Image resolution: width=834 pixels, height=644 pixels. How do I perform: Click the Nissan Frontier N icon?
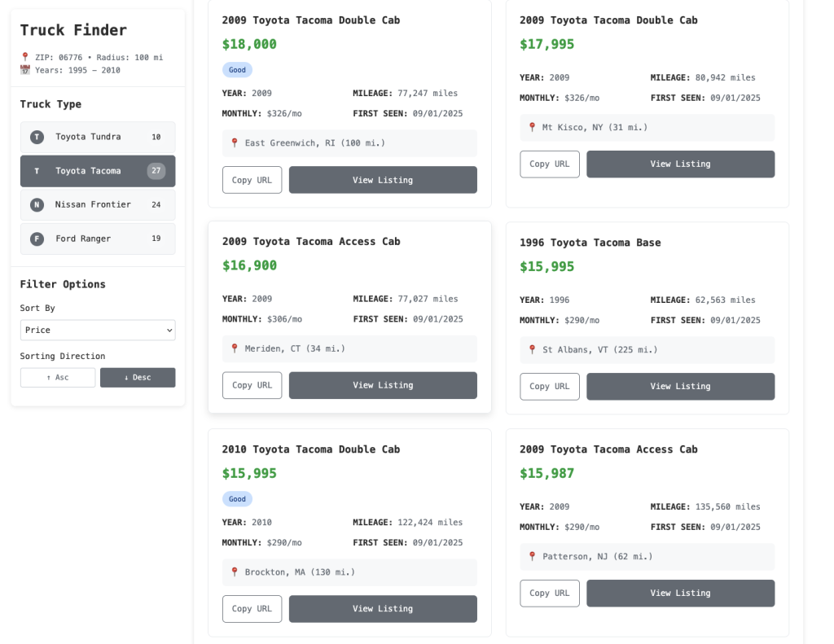tap(37, 205)
